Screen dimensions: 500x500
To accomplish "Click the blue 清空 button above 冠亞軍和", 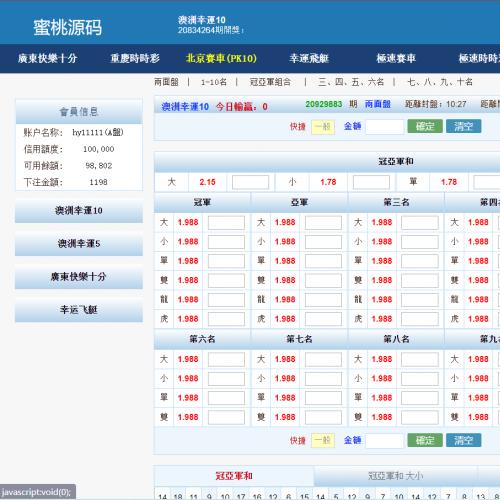I will pos(464,126).
